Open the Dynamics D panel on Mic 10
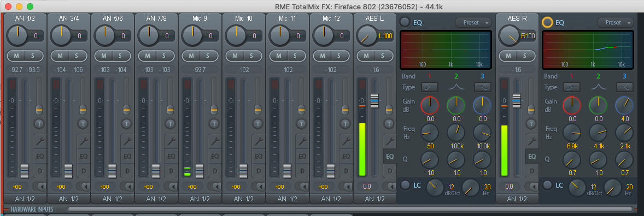Screen dimensions: 644x216 (x=259, y=171)
